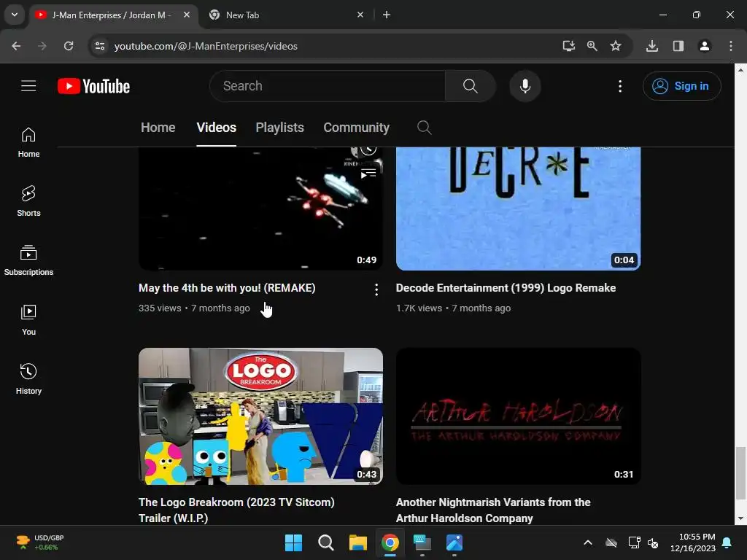Viewport: 747px width, 560px height.
Task: Open History in the sidebar
Action: point(28,378)
